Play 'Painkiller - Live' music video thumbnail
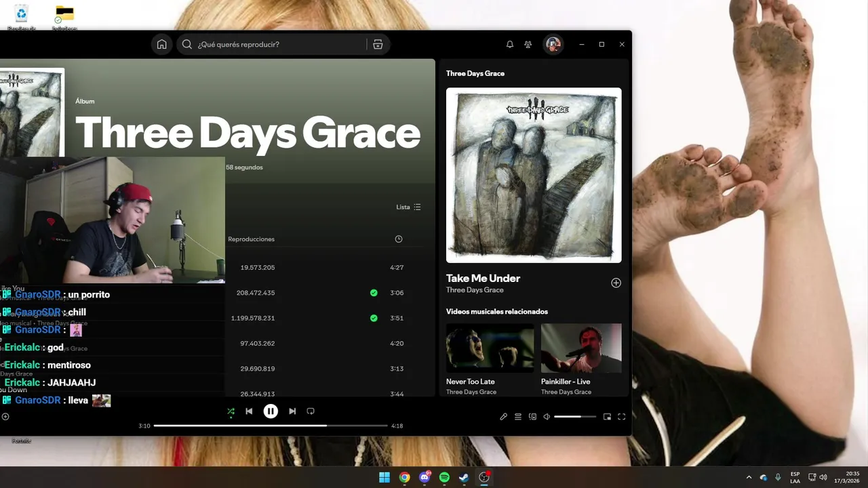The height and width of the screenshot is (488, 868). [581, 348]
